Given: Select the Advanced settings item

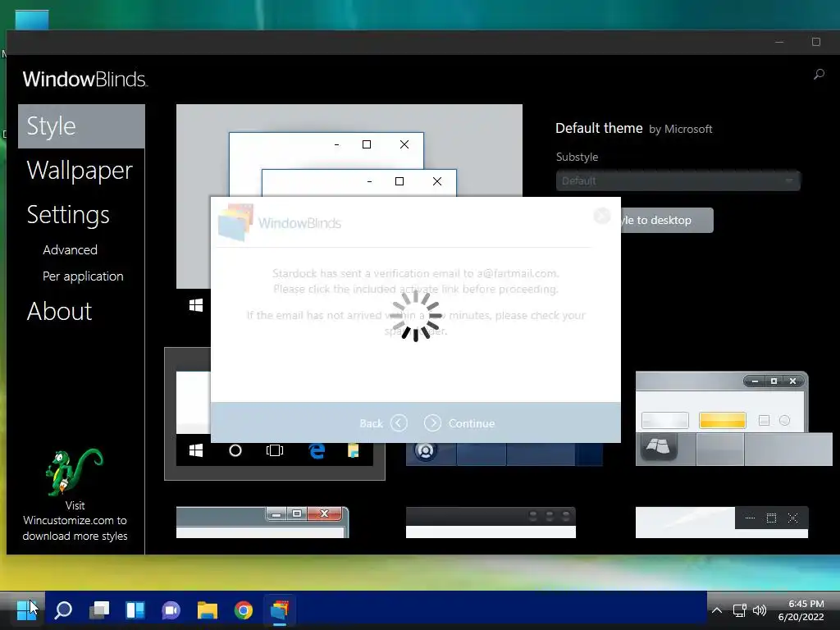Looking at the screenshot, I should pyautogui.click(x=71, y=250).
